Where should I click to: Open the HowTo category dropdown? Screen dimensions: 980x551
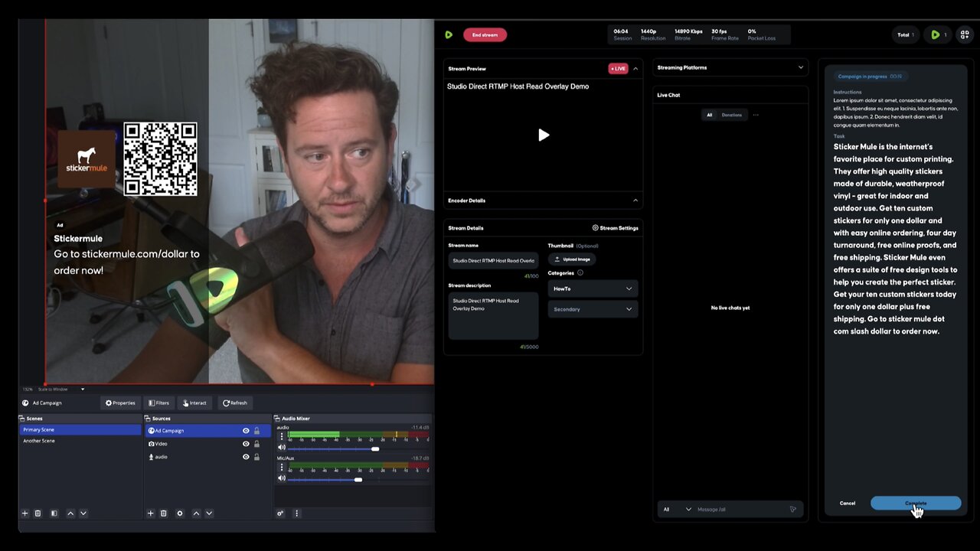tap(593, 289)
